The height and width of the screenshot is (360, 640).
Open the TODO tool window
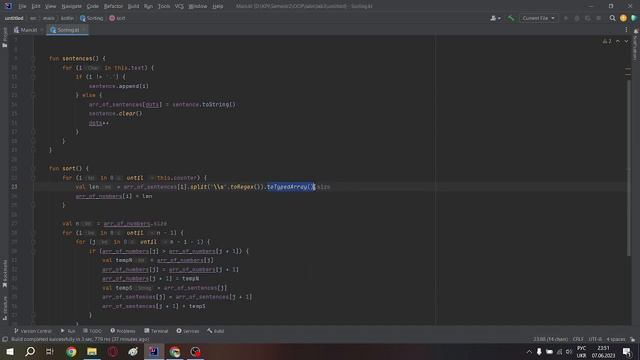(x=92, y=331)
